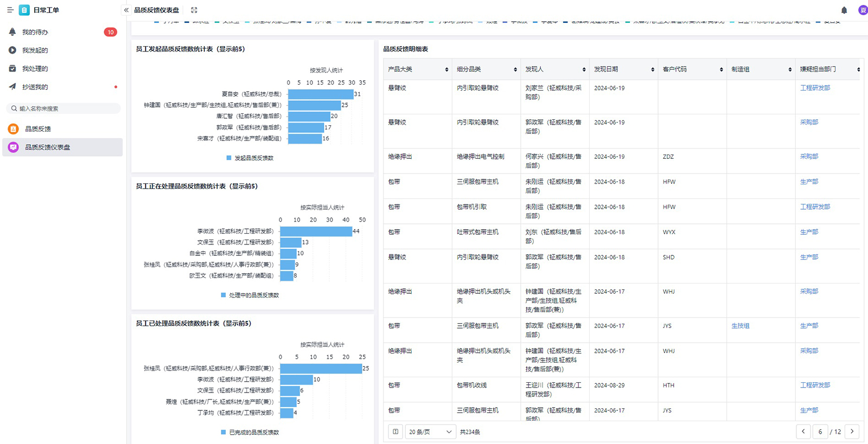The height and width of the screenshot is (444, 868).
Task: Go to the previous table page
Action: 803,432
